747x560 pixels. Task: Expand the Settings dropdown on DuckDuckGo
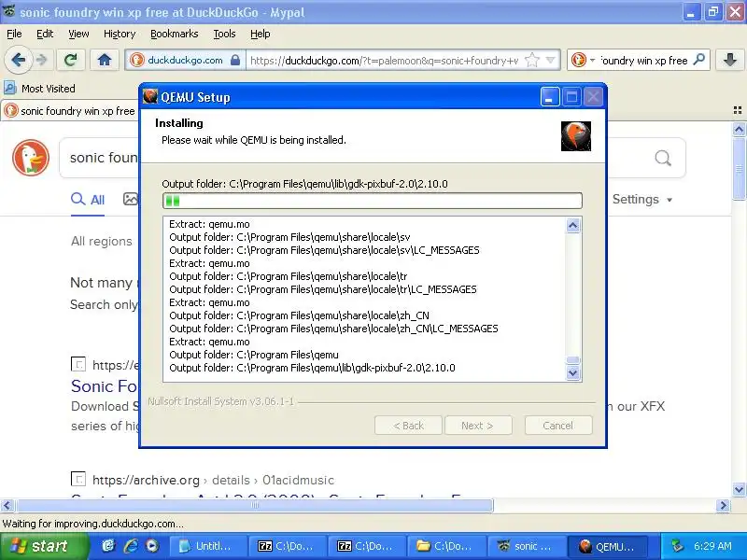(642, 200)
